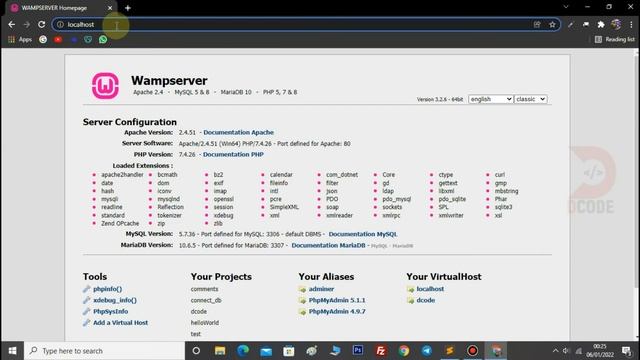Open Documentation Apache link
The image size is (640, 360).
tap(238, 132)
